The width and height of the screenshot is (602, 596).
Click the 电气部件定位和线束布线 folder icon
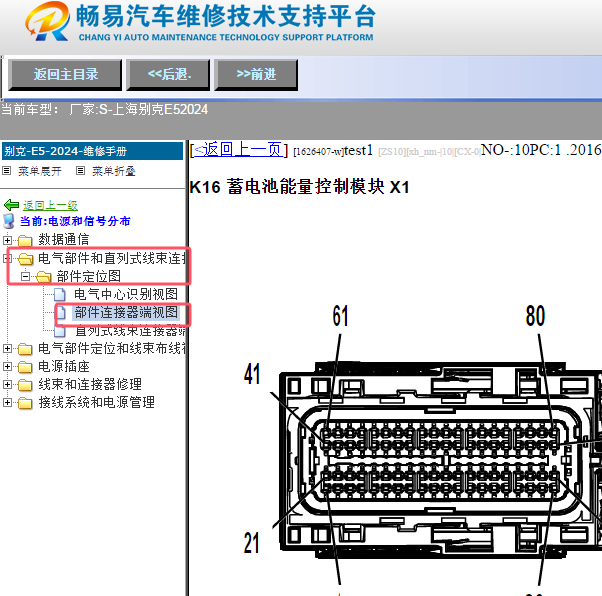25,349
